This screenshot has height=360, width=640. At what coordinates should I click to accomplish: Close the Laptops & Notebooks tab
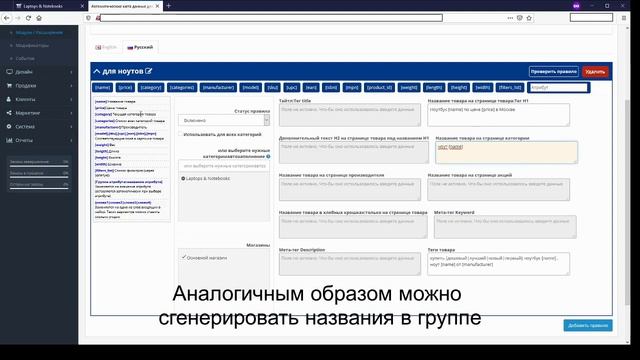click(x=82, y=6)
